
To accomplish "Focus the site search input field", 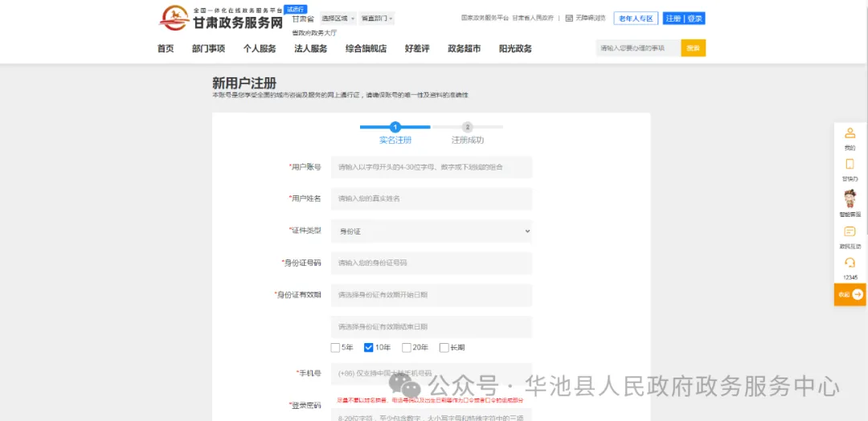I will pos(638,48).
